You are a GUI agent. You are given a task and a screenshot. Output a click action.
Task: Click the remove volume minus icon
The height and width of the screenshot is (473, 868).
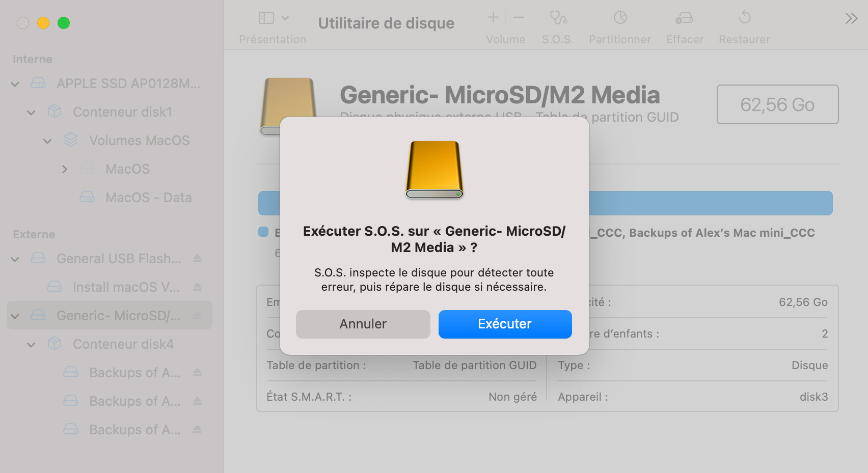pos(519,18)
